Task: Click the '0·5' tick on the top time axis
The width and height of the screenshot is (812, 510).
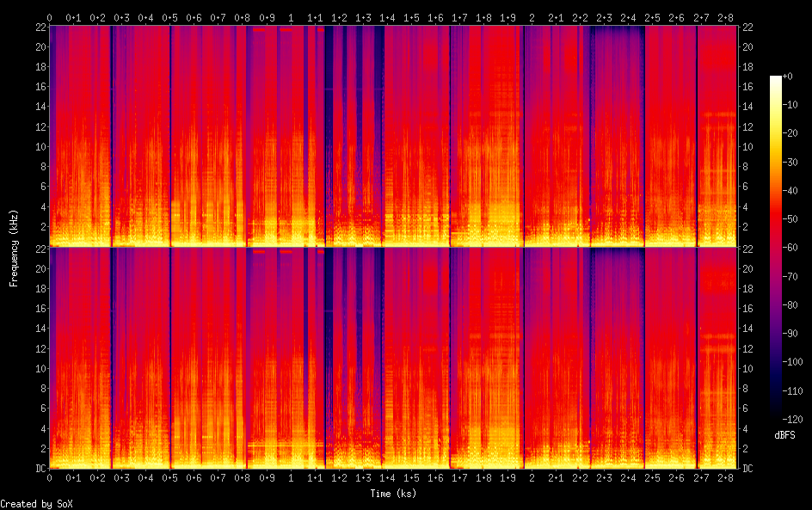Action: tap(170, 17)
